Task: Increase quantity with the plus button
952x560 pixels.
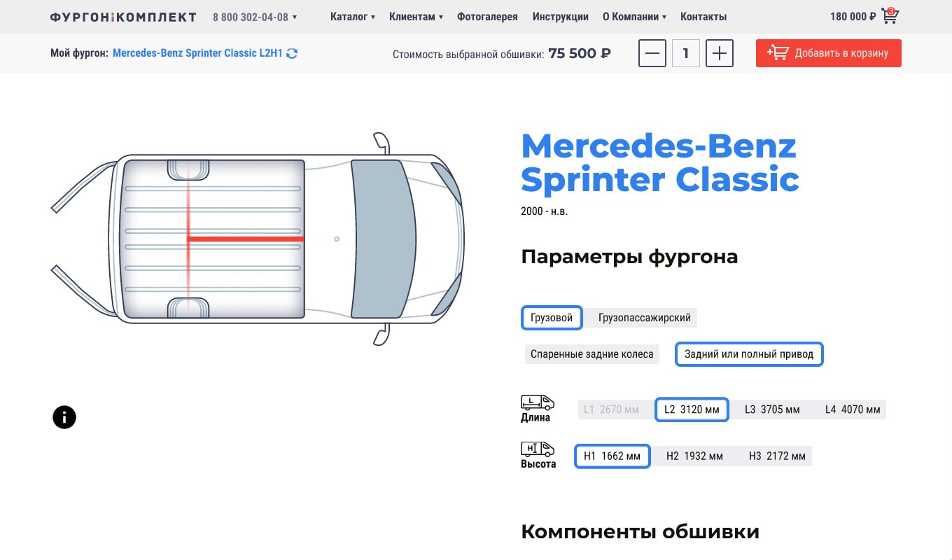Action: click(x=720, y=53)
